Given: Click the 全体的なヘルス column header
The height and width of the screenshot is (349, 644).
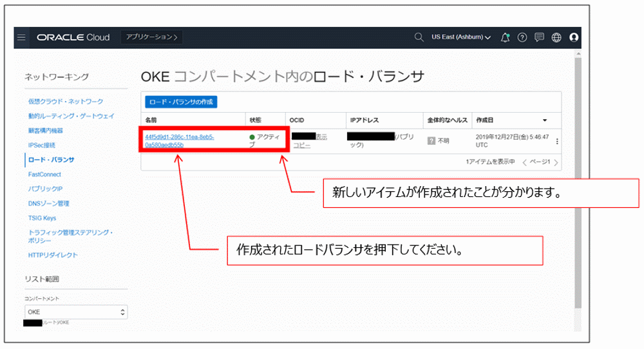Looking at the screenshot, I should [x=448, y=120].
